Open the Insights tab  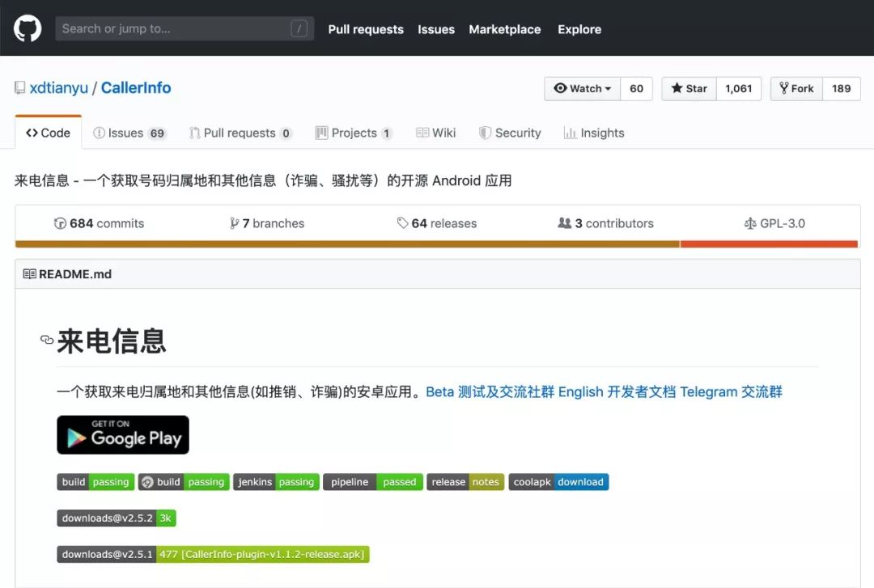[x=594, y=133]
